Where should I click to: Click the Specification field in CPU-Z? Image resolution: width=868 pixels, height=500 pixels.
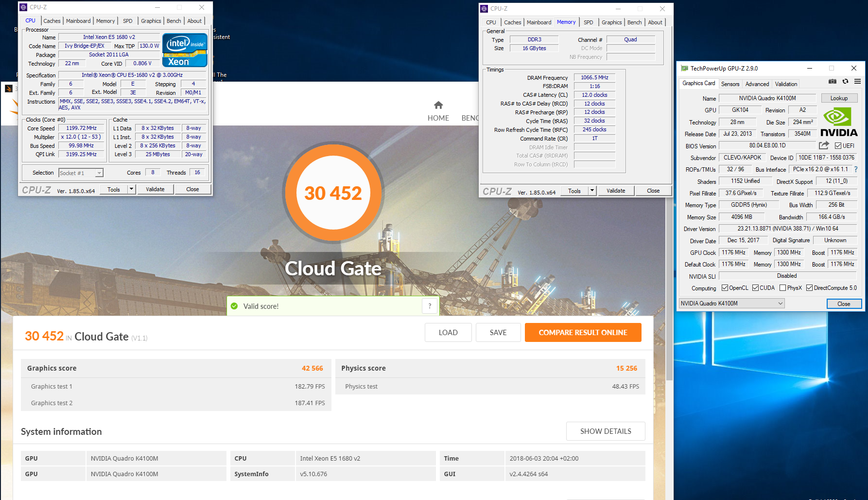coord(132,75)
